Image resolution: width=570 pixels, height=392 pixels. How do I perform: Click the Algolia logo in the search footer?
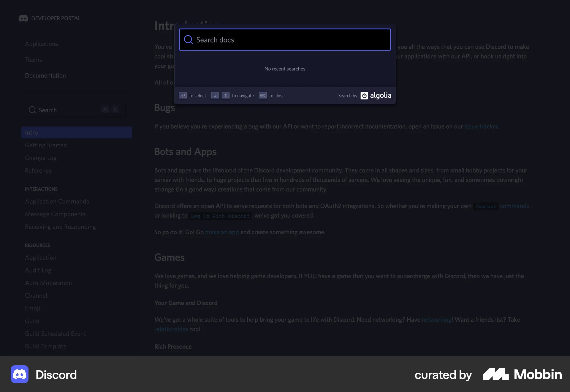(376, 95)
